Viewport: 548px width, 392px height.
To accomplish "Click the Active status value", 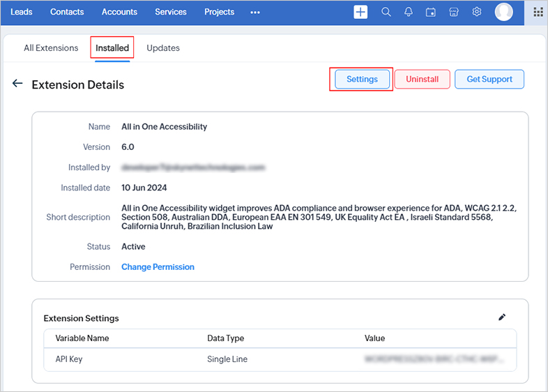I will pyautogui.click(x=133, y=246).
